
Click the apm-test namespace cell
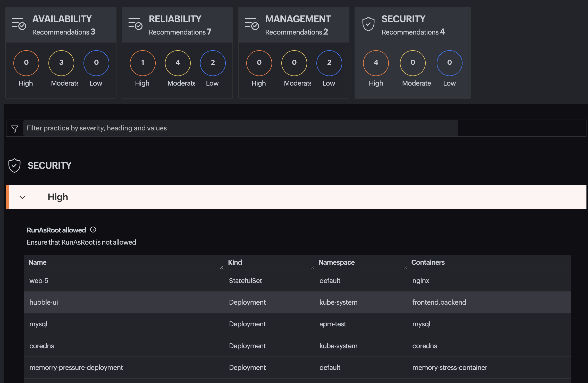(333, 324)
